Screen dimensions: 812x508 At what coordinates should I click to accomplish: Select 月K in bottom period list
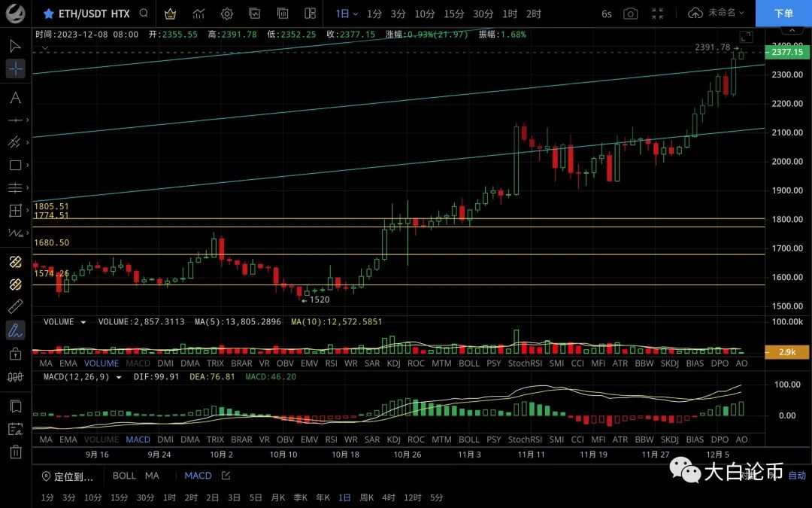click(x=278, y=497)
